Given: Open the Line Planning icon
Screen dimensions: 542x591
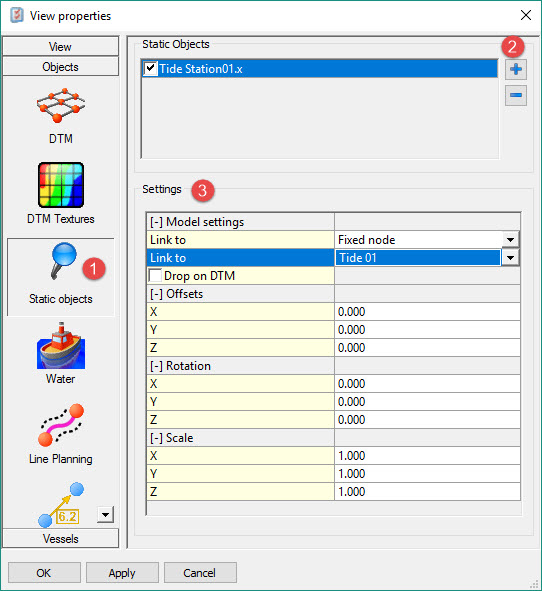Looking at the screenshot, I should pyautogui.click(x=61, y=425).
